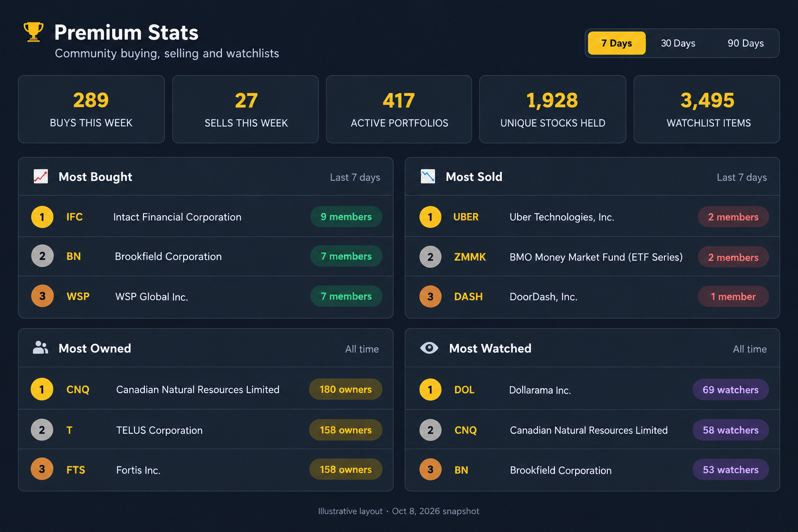Click the IFC ticker symbol

pyautogui.click(x=74, y=217)
